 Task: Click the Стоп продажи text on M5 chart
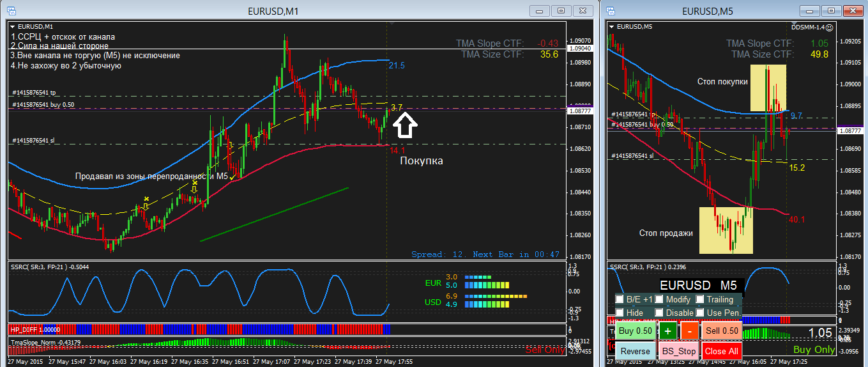(x=666, y=233)
